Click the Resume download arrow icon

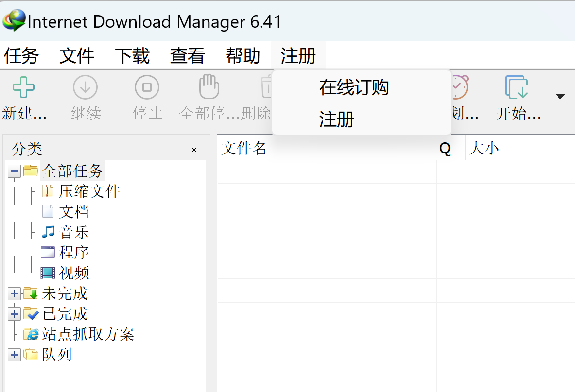[86, 88]
